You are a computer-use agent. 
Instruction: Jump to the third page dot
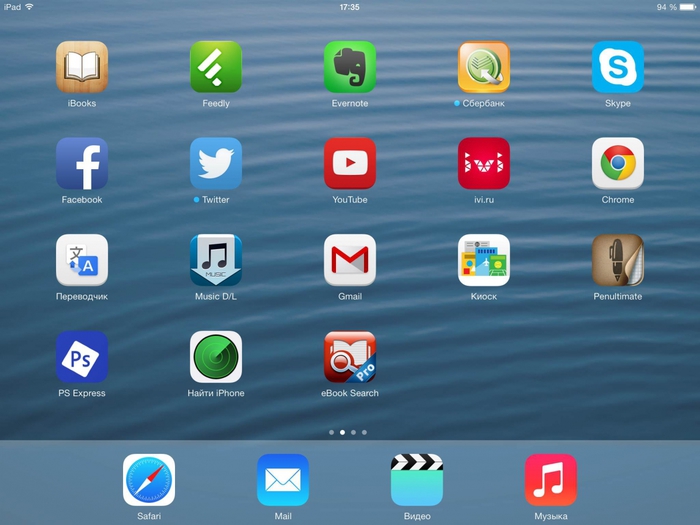pyautogui.click(x=354, y=432)
